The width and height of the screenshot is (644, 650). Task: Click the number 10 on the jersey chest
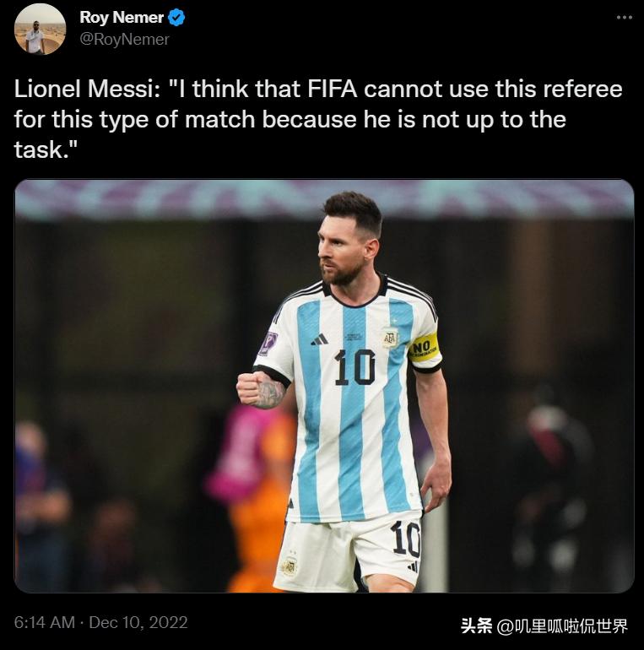click(354, 367)
